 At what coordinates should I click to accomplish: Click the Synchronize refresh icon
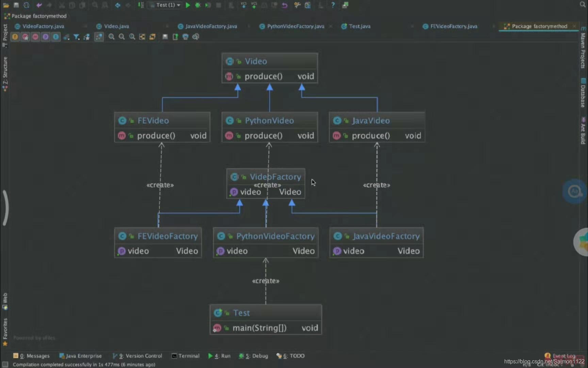pyautogui.click(x=26, y=5)
